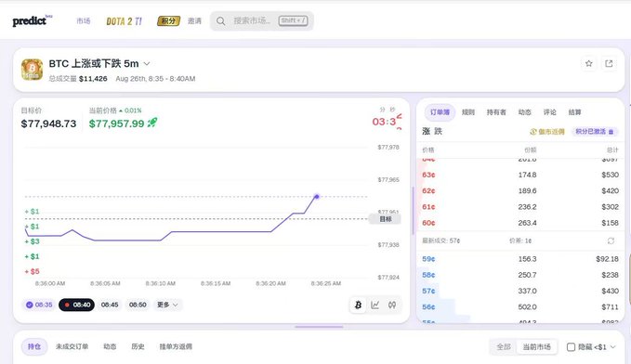Switch to candlestick chart view icon
This screenshot has height=364, width=631.
(392, 305)
